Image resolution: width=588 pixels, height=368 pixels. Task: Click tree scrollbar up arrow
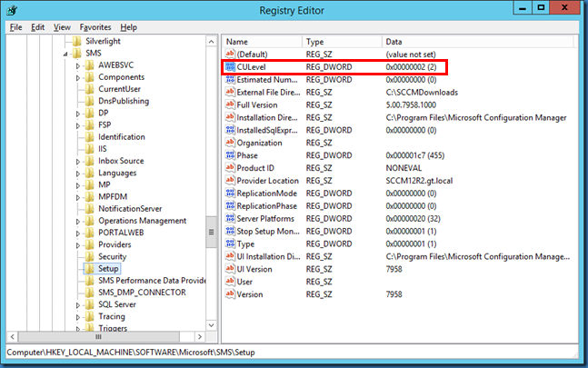211,42
